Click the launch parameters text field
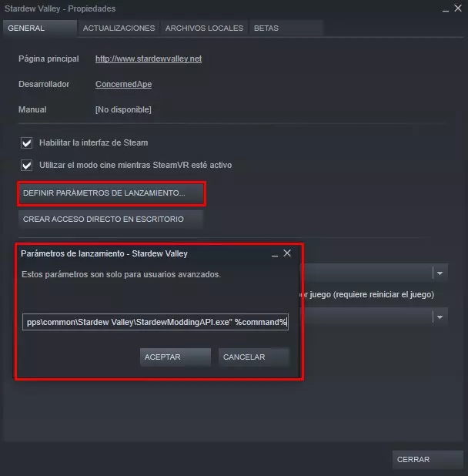 coord(155,322)
